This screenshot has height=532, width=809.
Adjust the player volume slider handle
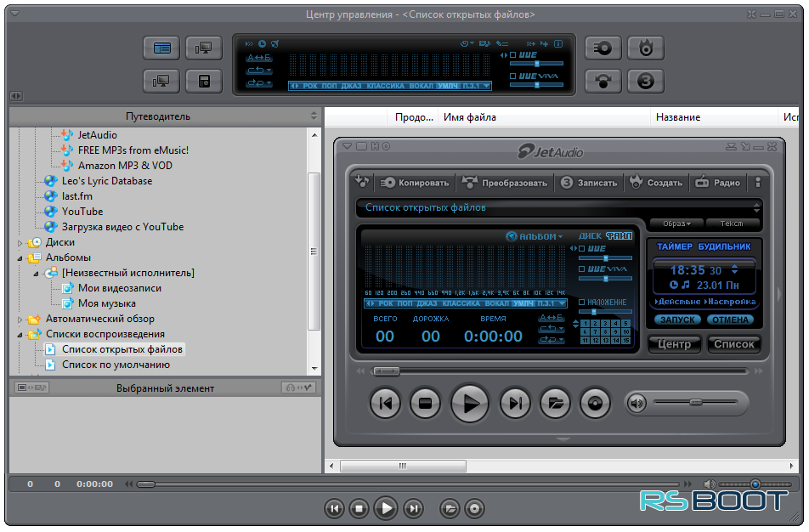pyautogui.click(x=695, y=402)
